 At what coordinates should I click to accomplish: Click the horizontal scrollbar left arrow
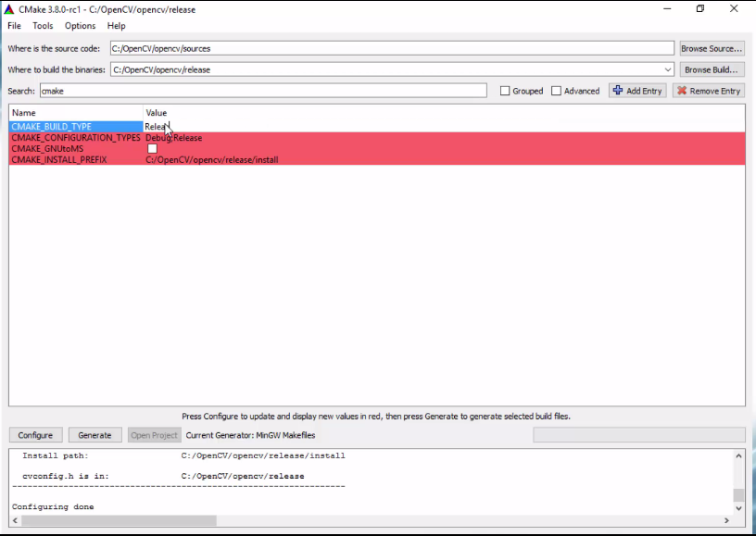(x=15, y=520)
